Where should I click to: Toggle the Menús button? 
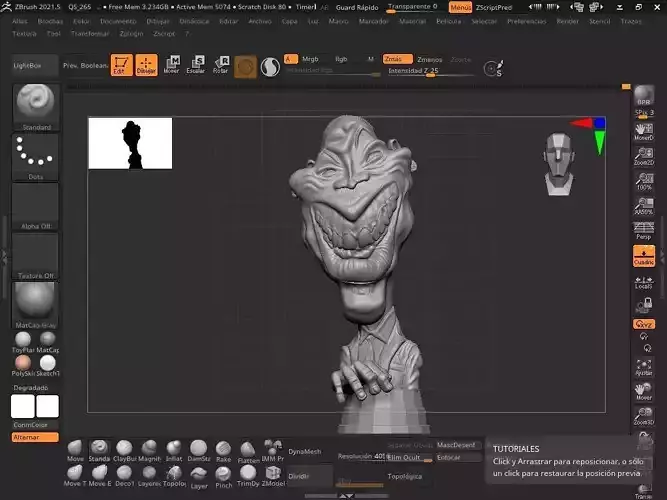(460, 7)
